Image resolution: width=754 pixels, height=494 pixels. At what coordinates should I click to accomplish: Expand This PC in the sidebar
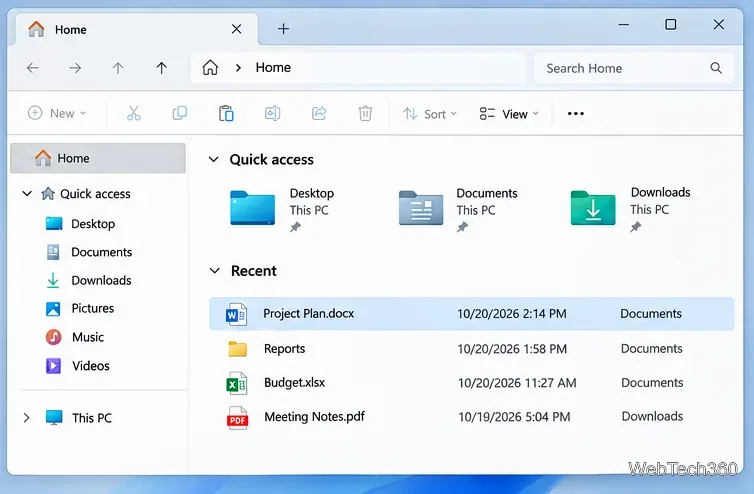coord(26,418)
